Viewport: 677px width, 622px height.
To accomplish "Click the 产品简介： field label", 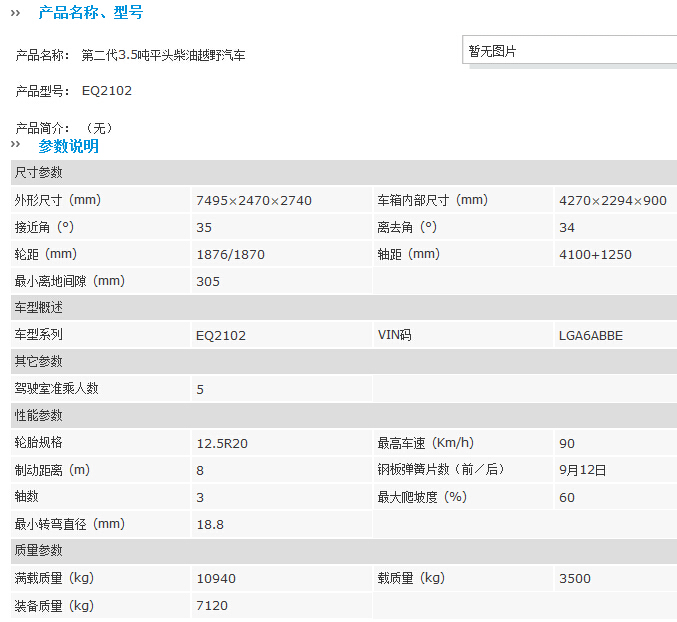I will [42, 128].
